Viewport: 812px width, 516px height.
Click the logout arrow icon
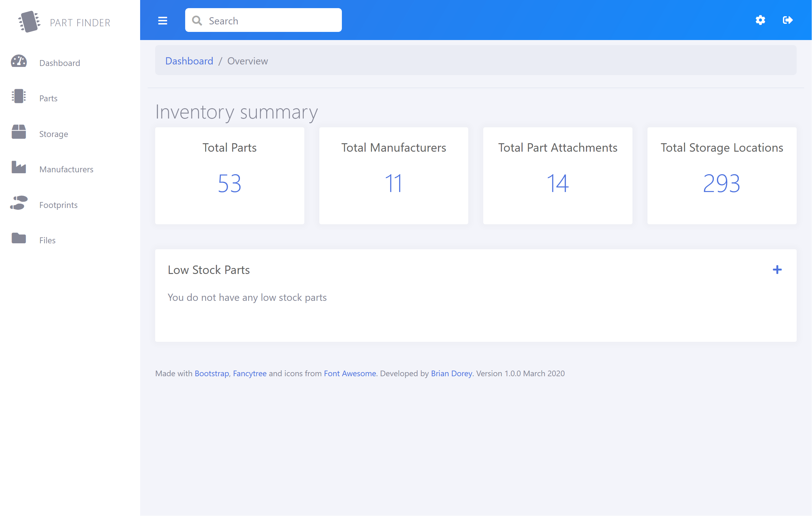[x=788, y=19]
